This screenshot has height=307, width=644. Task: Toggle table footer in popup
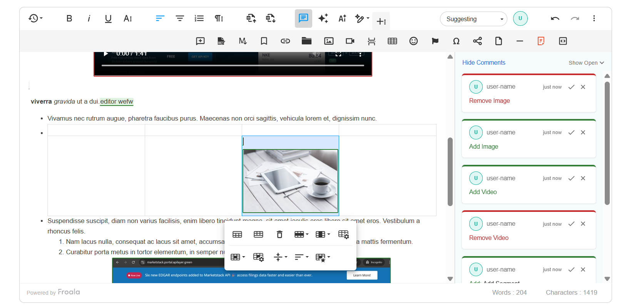pos(258,235)
